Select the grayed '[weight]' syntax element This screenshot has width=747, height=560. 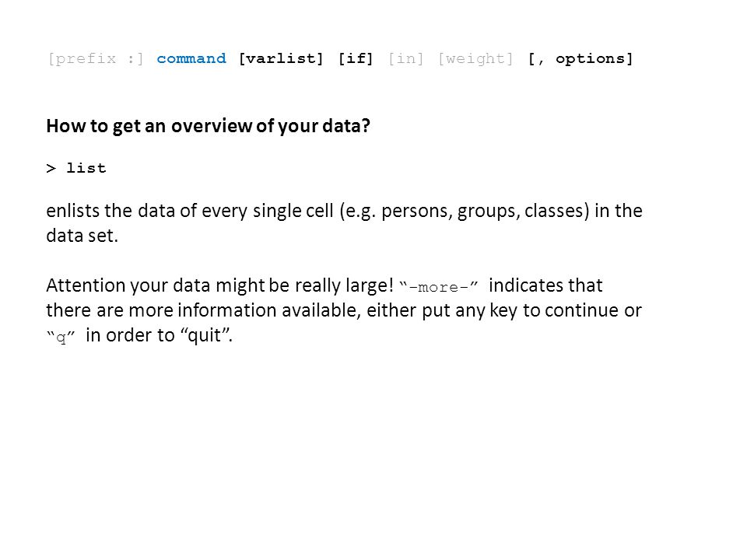[475, 58]
